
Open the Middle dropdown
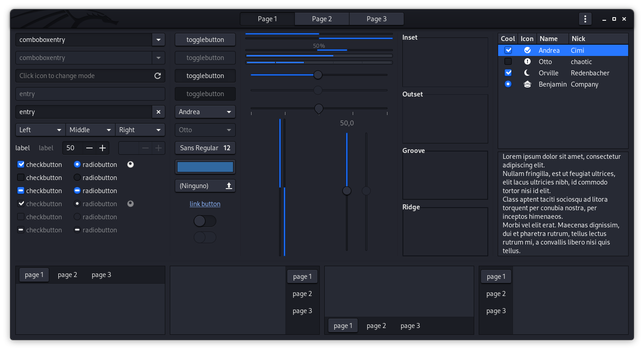[x=90, y=130]
